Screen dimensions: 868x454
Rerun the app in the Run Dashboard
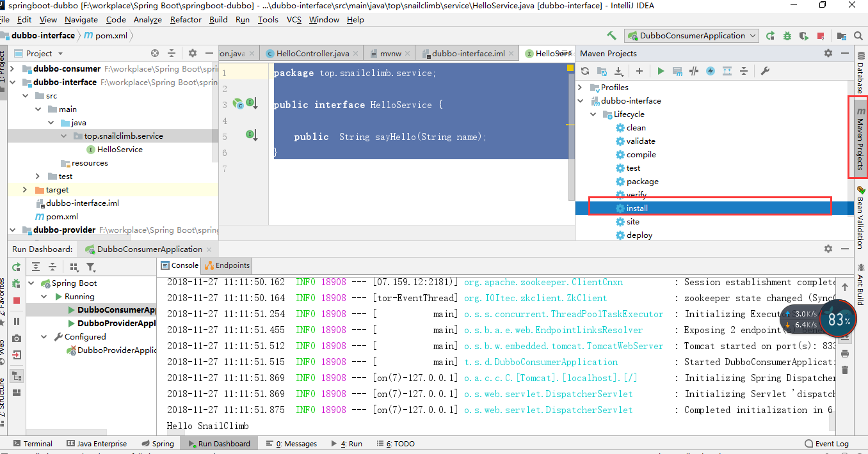coord(17,267)
